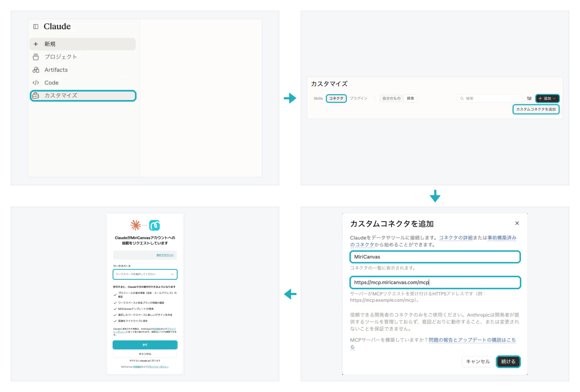Viewport: 580px width, 392px height.
Task: Click the magnifier icon in the 検索 box
Action: 462,99
